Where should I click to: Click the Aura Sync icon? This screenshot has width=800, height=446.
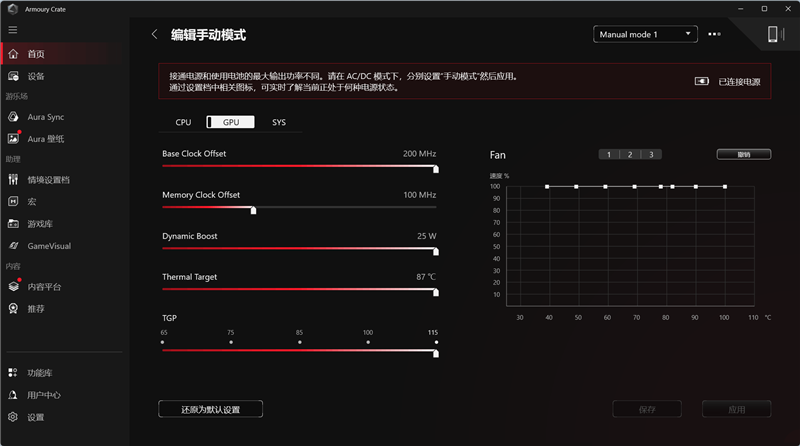[13, 117]
